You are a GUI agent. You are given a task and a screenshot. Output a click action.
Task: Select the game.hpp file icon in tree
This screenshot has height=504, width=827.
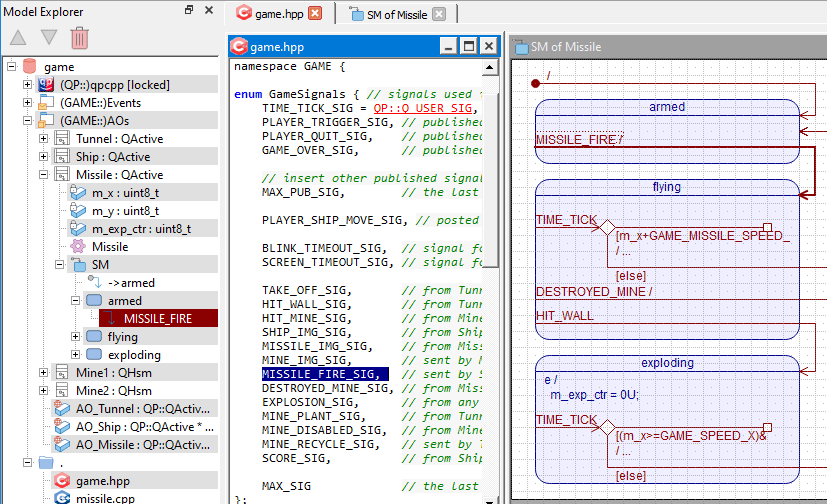coord(62,481)
